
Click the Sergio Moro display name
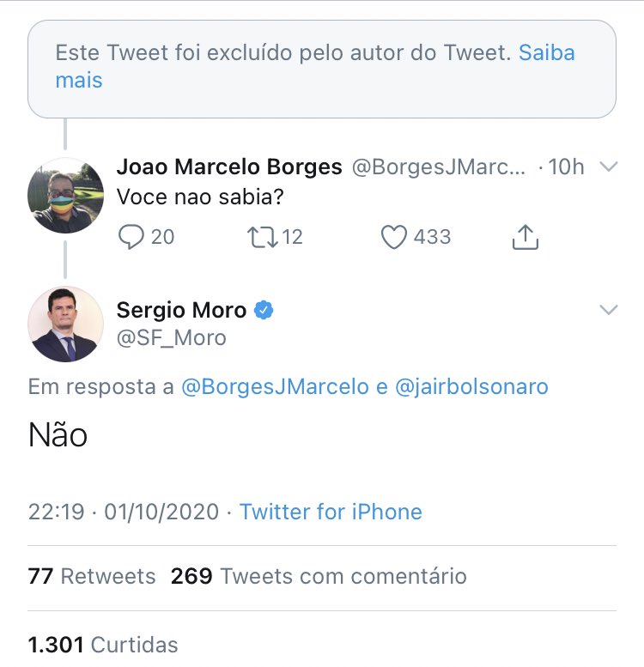[181, 310]
